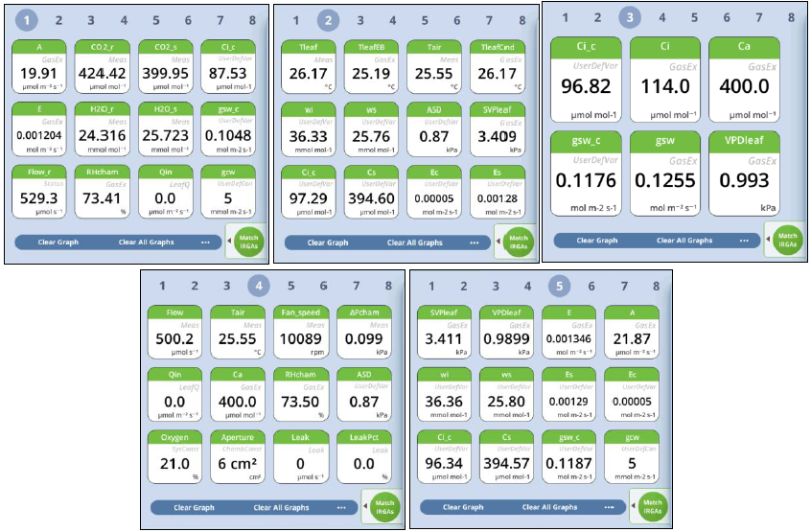Select the CO2_r tile reading 424.42

(102, 67)
